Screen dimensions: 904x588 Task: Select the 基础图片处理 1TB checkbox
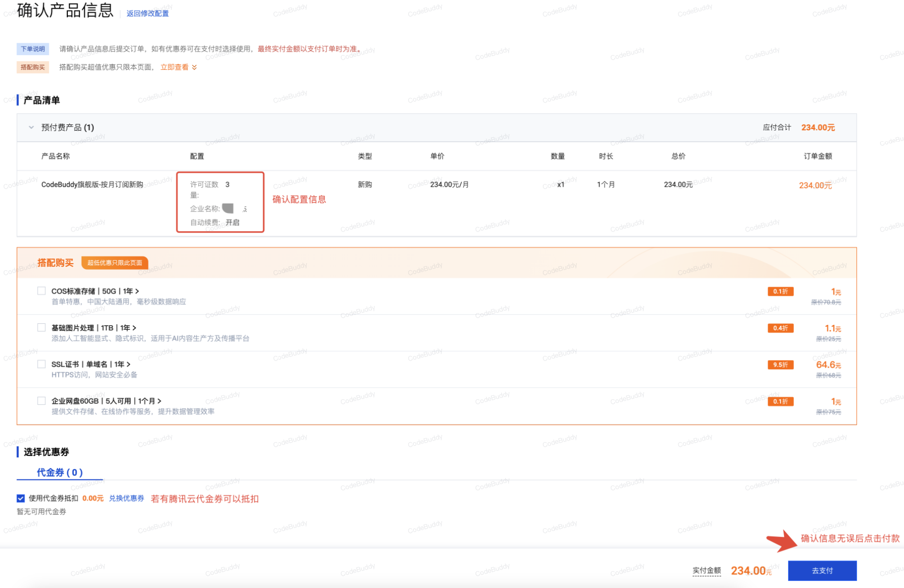(x=41, y=327)
